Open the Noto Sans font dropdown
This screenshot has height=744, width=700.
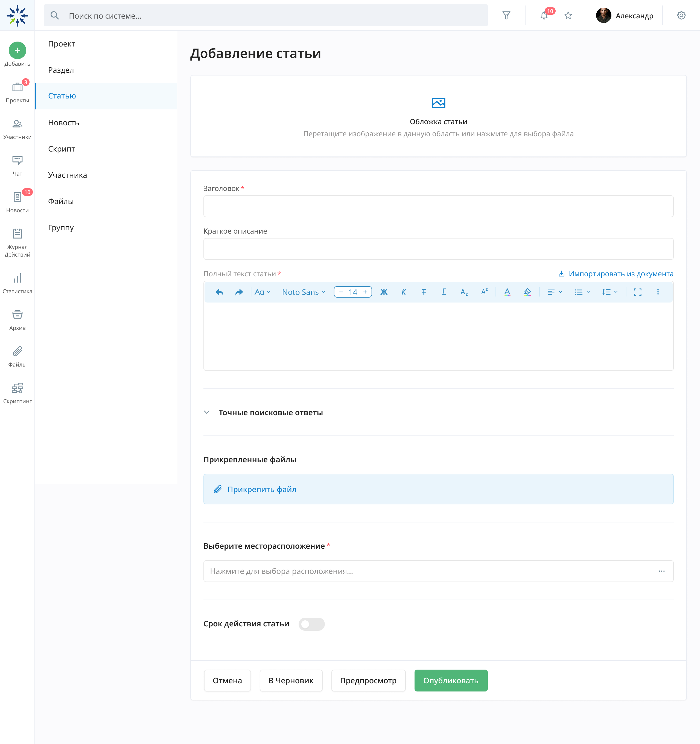[304, 292]
